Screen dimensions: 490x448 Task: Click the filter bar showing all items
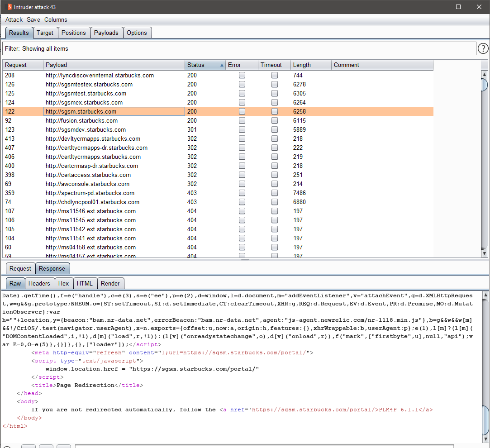(x=239, y=49)
